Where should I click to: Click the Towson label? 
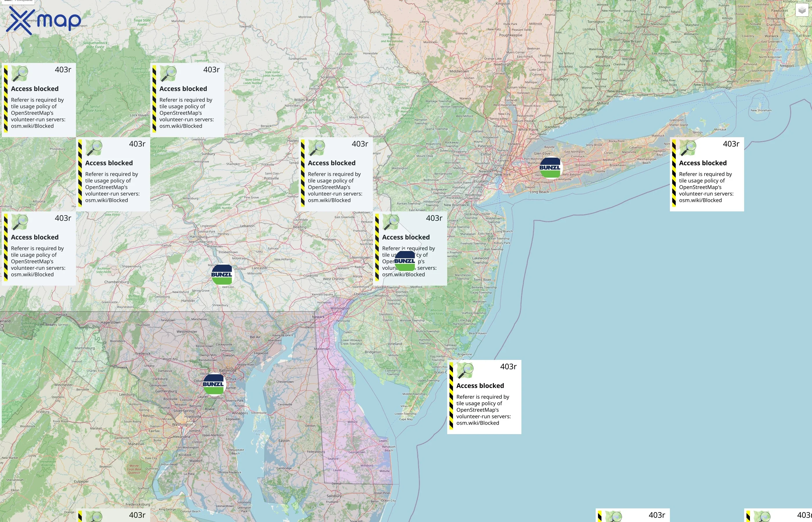[228, 355]
